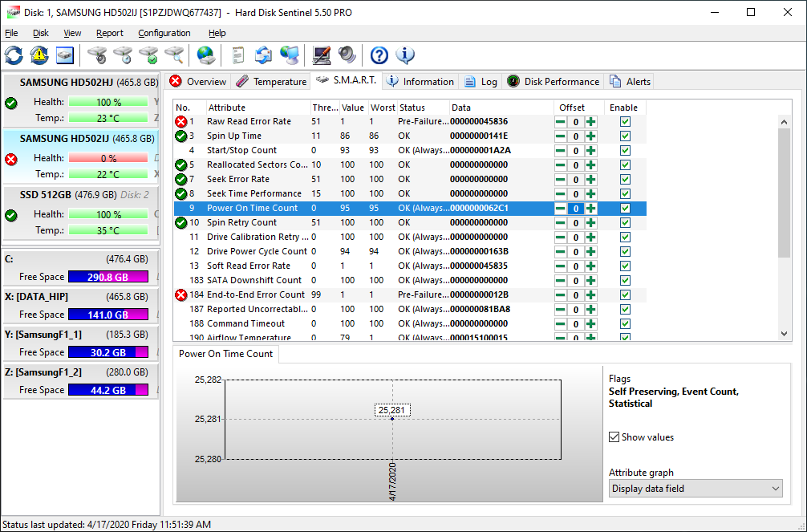Click the green health icon of SAMSUNG HD502HJ
807x532 pixels.
pyautogui.click(x=10, y=103)
